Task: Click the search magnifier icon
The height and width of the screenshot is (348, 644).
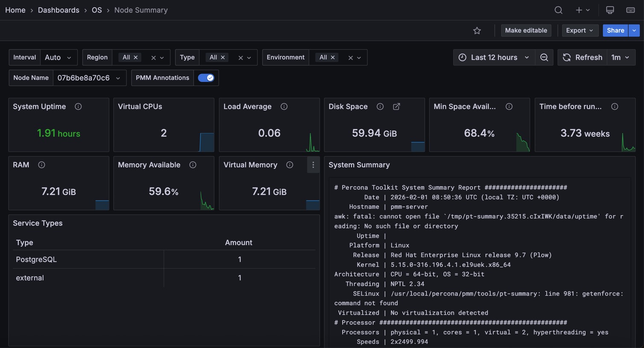Action: (x=558, y=10)
